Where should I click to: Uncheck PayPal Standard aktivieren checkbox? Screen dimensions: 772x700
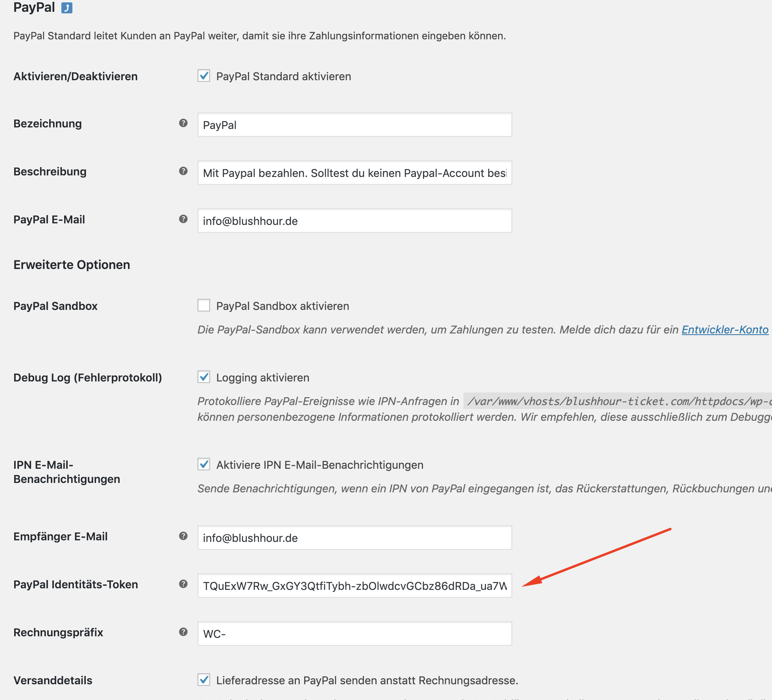(x=204, y=76)
